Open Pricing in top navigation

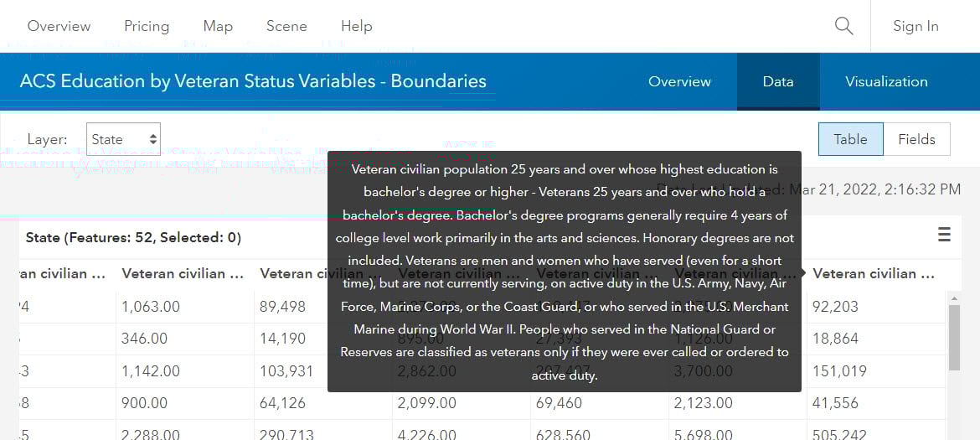tap(147, 26)
